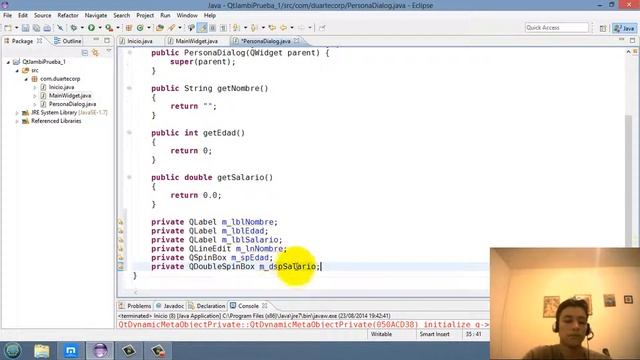The width and height of the screenshot is (640, 360).
Task: Open the New Java Class dropdown arrow
Action: click(149, 28)
